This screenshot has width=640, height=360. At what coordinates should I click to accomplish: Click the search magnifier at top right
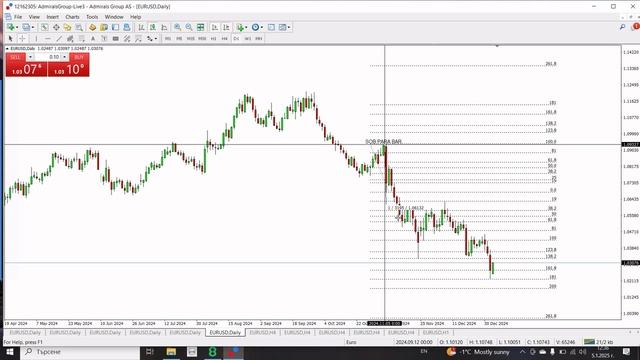pyautogui.click(x=622, y=27)
